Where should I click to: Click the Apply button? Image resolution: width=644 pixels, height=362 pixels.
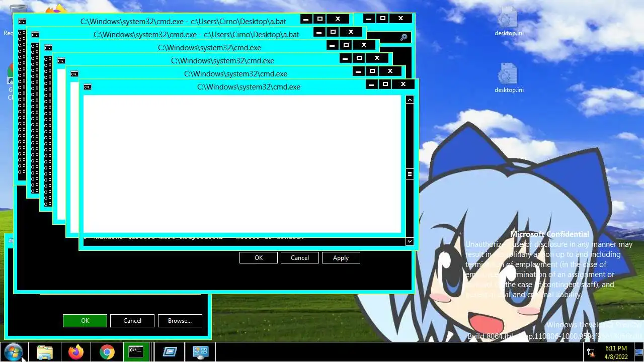341,257
